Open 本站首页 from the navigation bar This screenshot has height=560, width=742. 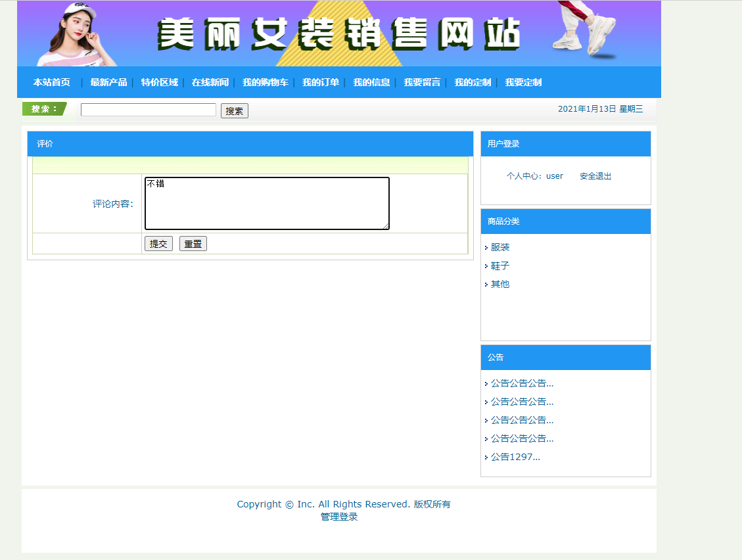coord(51,82)
